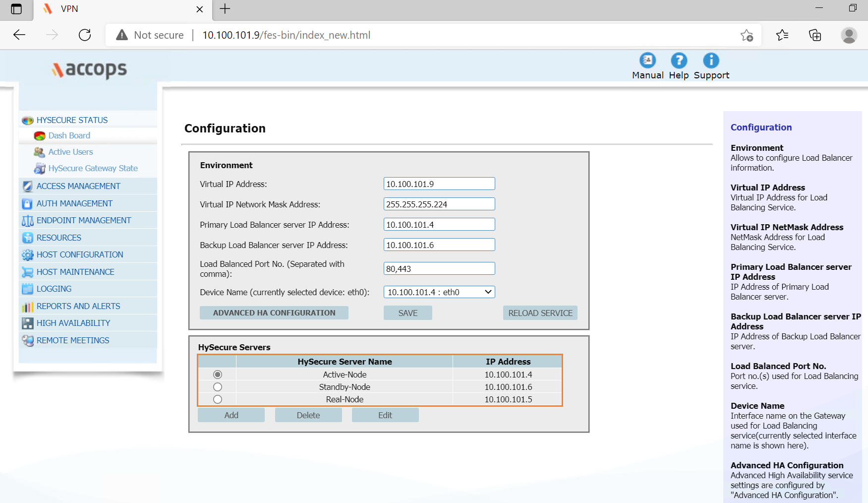Open browser profile avatar

tap(849, 35)
